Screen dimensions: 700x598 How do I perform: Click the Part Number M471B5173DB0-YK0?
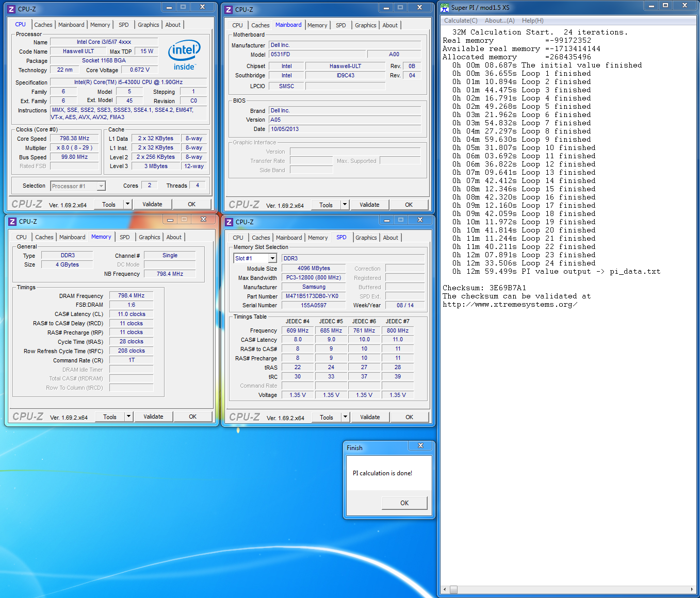coord(314,296)
